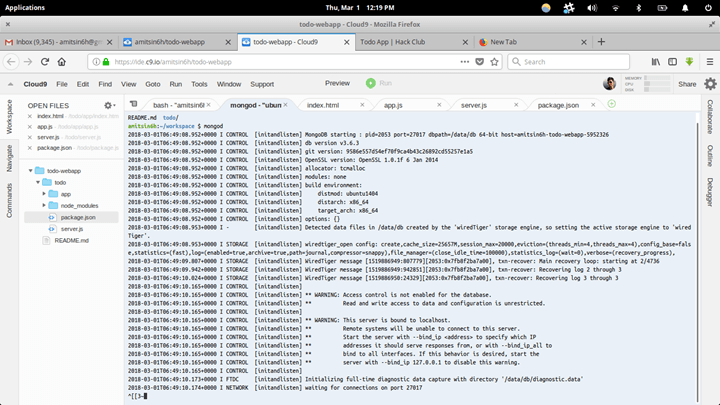Switch to the Todo App Hack Club tab
Image resolution: width=720 pixels, height=405 pixels.
[x=412, y=42]
